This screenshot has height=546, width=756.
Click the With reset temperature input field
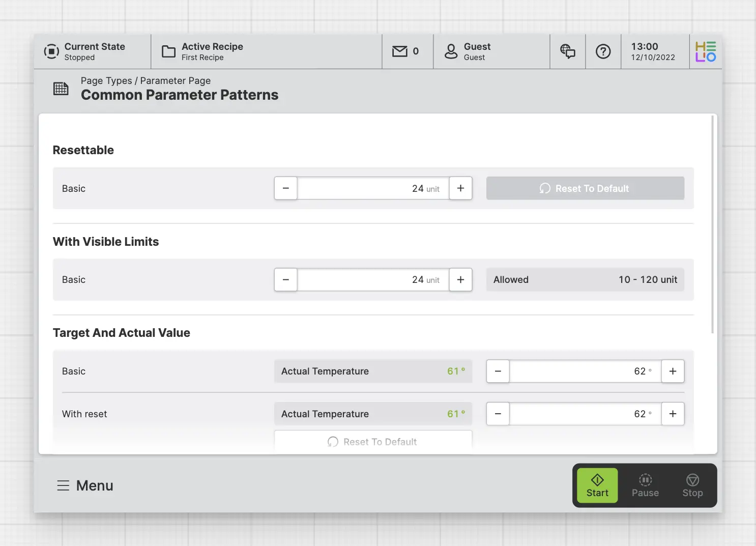tap(585, 414)
